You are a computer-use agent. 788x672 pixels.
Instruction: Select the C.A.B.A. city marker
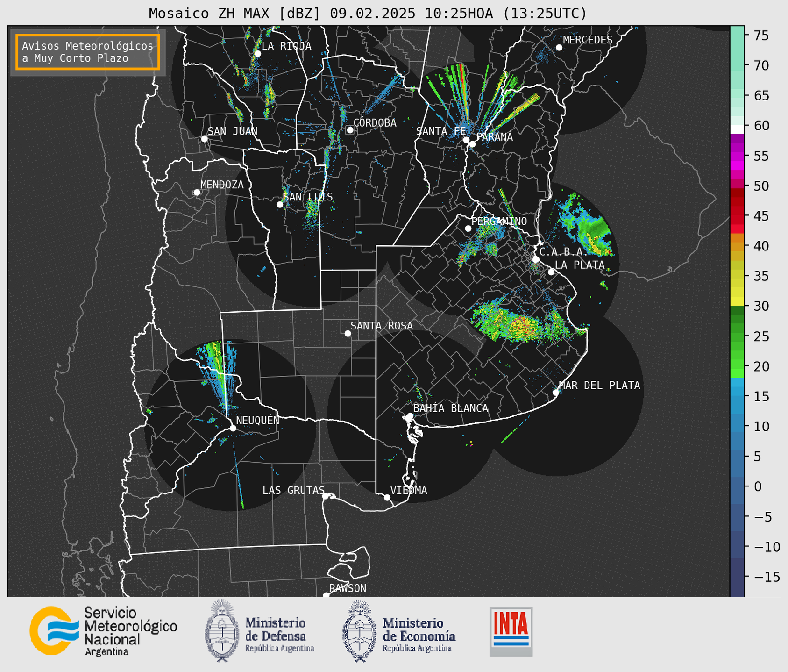pyautogui.click(x=536, y=259)
